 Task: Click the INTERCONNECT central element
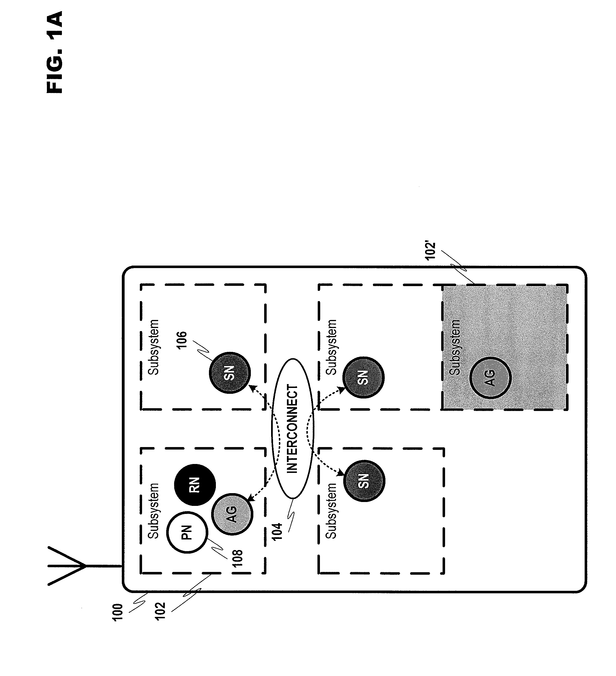point(294,412)
